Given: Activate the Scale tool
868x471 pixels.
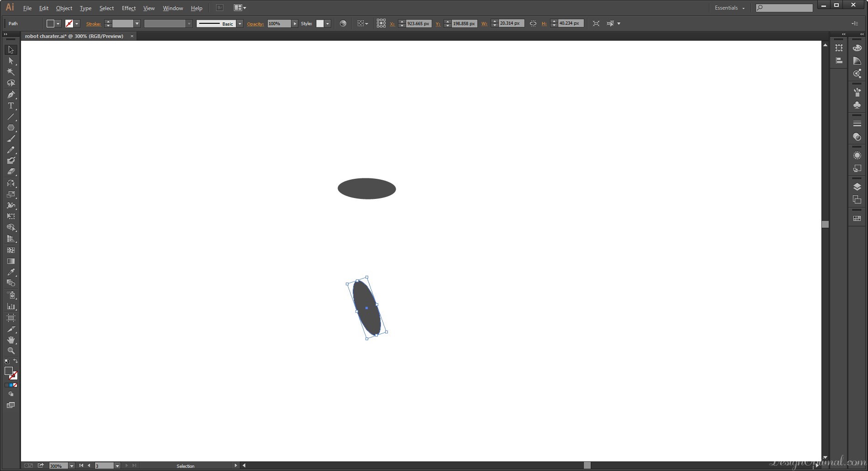Looking at the screenshot, I should [11, 194].
